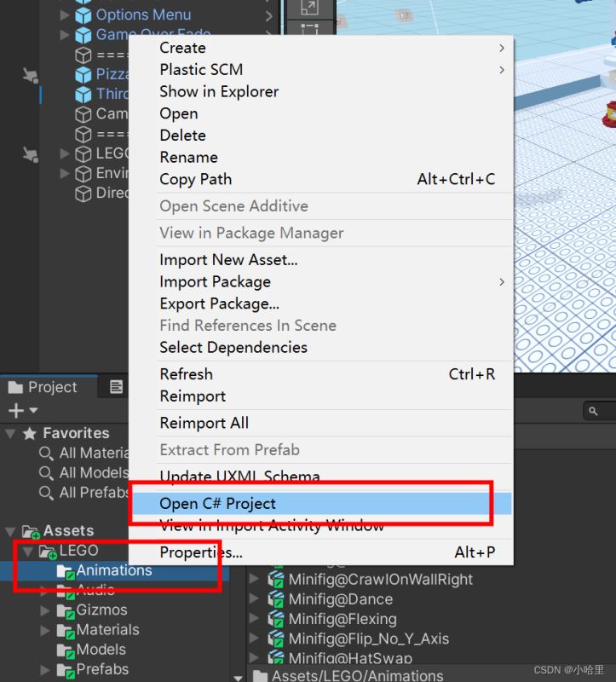This screenshot has width=616, height=682.
Task: Click the Materials folder icon
Action: click(66, 630)
